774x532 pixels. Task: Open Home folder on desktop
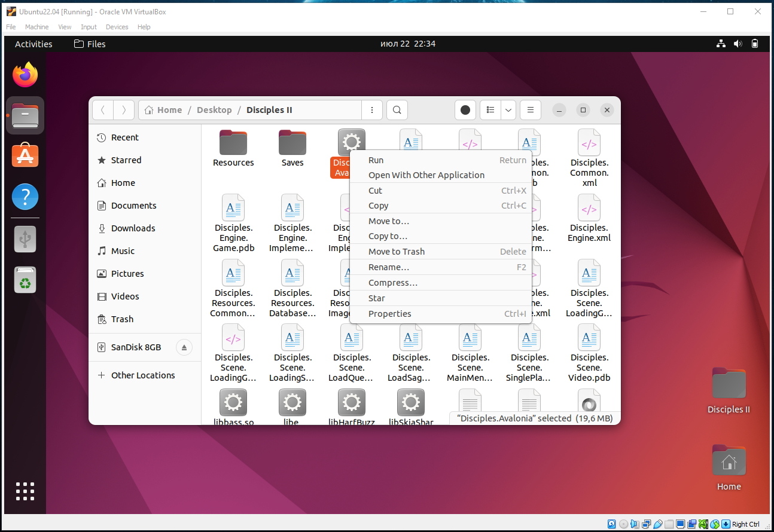pos(729,467)
